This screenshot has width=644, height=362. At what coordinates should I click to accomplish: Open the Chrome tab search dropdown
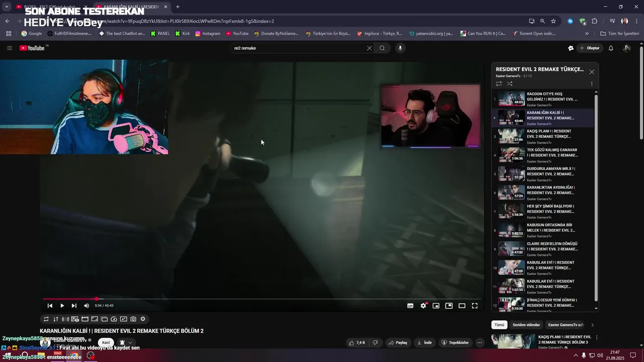7,7
